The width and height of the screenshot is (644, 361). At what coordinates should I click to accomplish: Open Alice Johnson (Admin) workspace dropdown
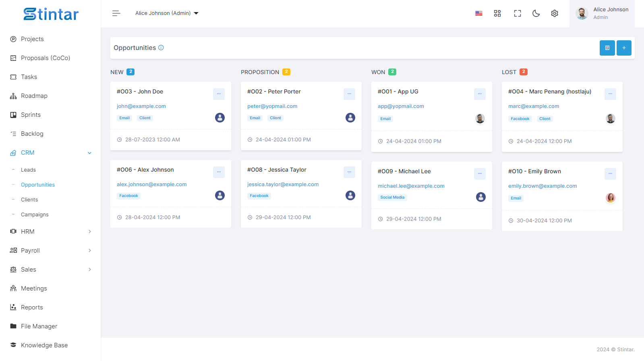[167, 13]
